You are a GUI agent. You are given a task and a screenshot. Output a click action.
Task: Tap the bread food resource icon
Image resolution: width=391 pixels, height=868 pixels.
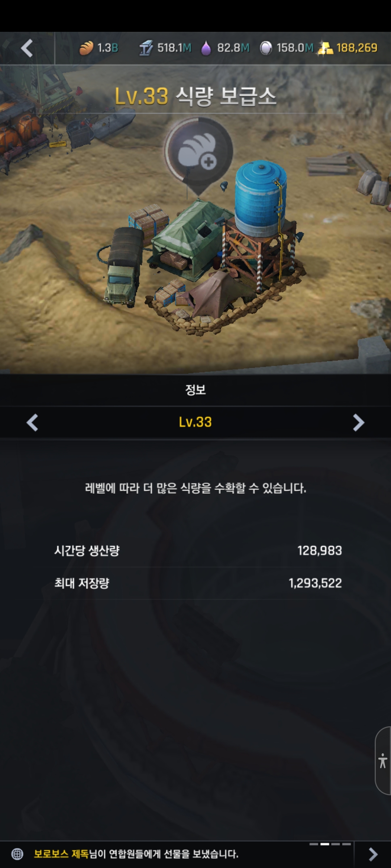pos(86,48)
